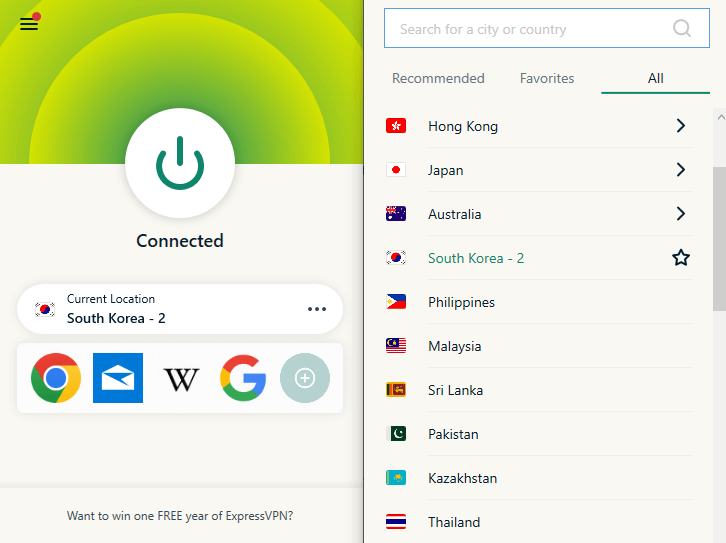
Task: Open the Google shortcut
Action: (243, 378)
